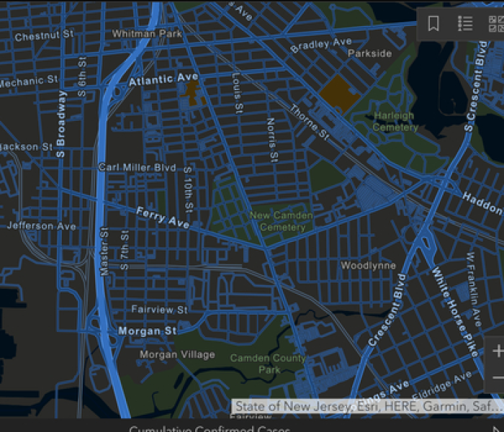The height and width of the screenshot is (432, 504).
Task: Click the Carl Miller Blvd label
Action: (138, 168)
